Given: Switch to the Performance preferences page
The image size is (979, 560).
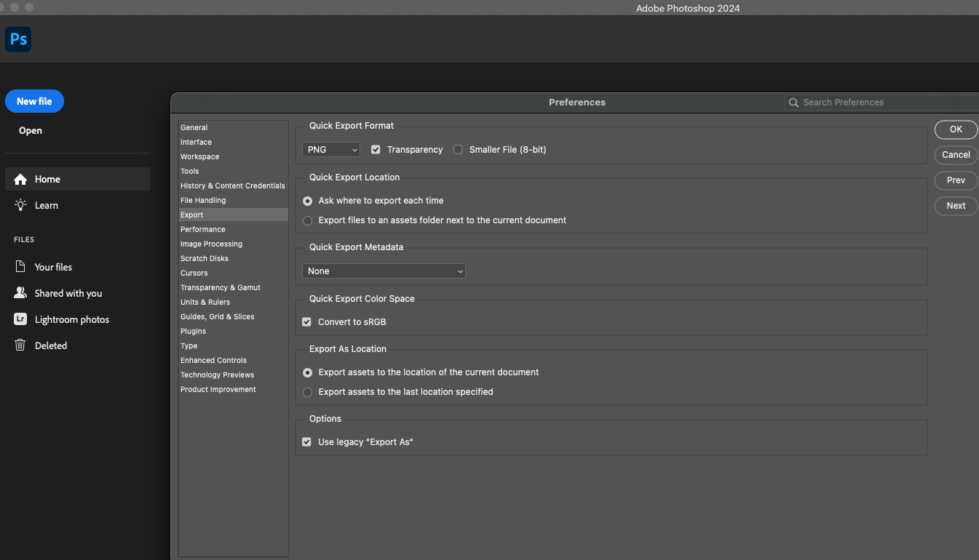Looking at the screenshot, I should point(202,229).
